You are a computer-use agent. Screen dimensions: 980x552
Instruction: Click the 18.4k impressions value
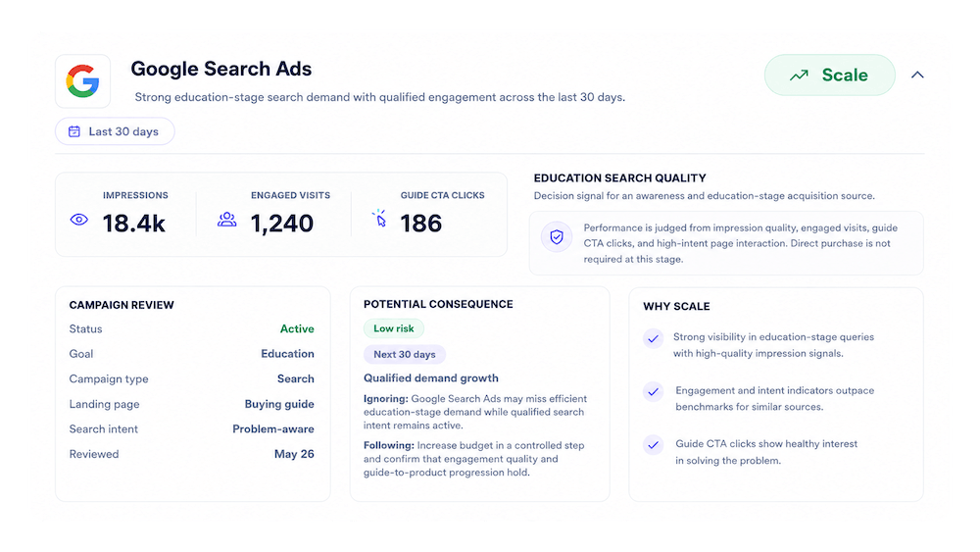[133, 224]
